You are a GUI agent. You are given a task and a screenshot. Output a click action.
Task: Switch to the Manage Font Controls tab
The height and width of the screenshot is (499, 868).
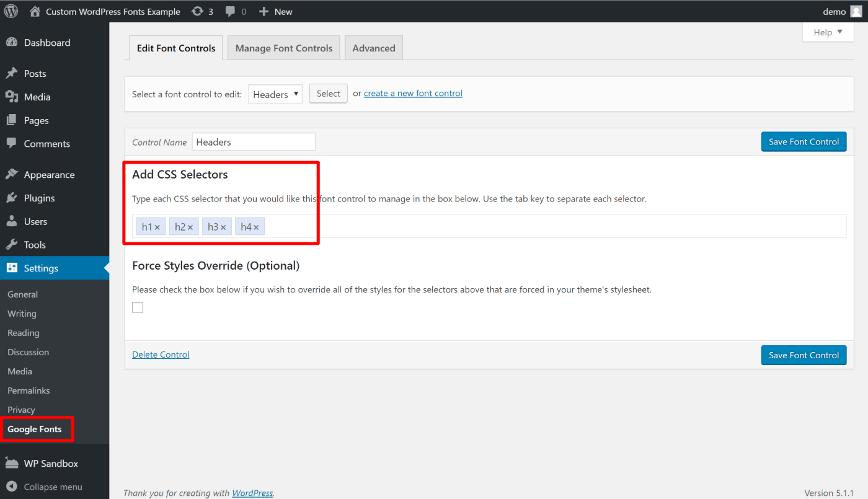[283, 47]
